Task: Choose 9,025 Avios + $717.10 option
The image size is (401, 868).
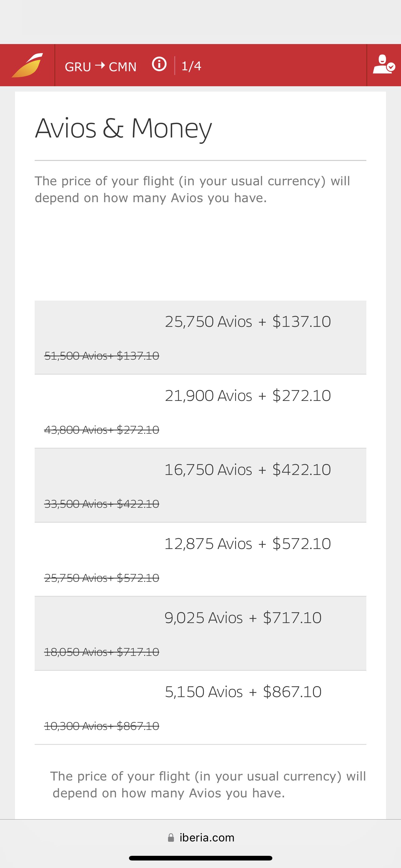Action: click(200, 634)
